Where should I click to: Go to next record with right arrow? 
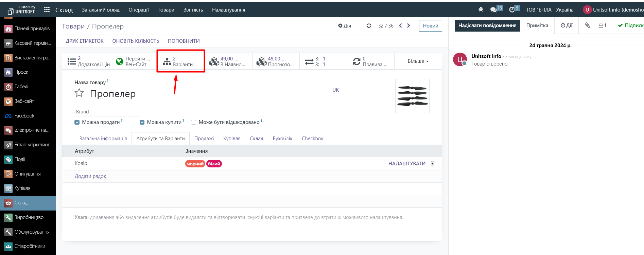(408, 25)
